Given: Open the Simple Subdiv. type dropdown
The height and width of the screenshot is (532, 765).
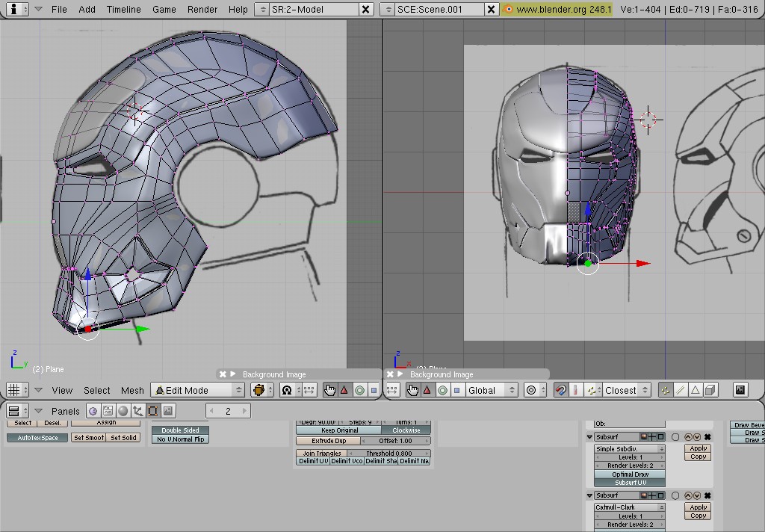Looking at the screenshot, I should pos(630,448).
